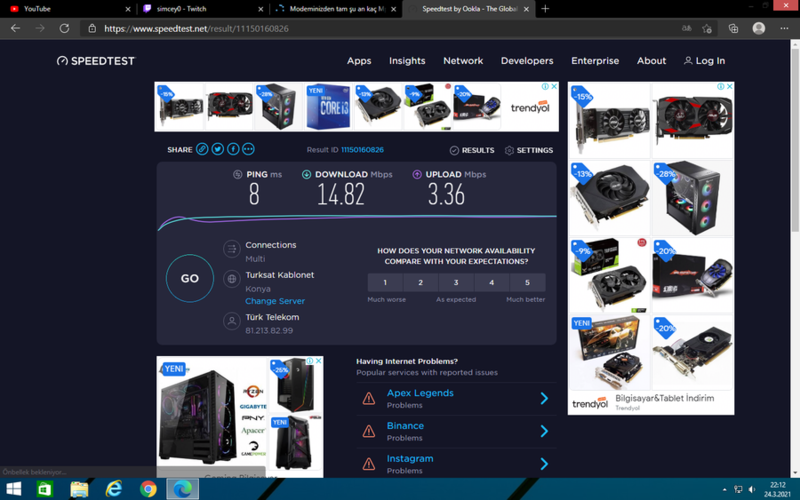The height and width of the screenshot is (500, 800).
Task: Add page to favorites star icon
Action: 707,29
